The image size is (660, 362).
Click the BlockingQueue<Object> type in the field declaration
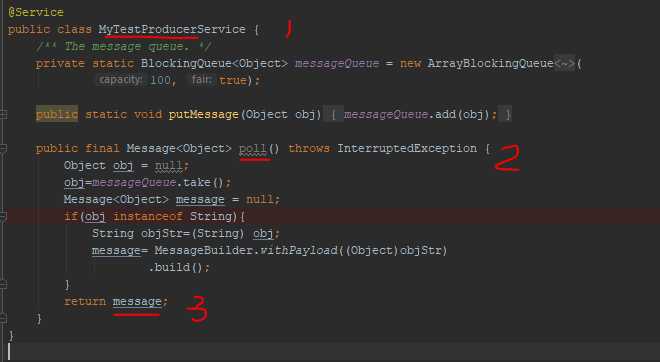(214, 64)
